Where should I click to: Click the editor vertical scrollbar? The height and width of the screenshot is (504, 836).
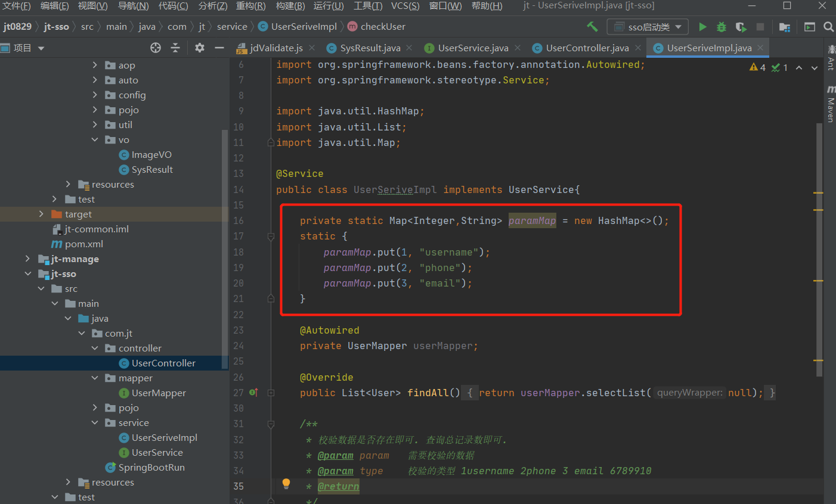click(819, 250)
